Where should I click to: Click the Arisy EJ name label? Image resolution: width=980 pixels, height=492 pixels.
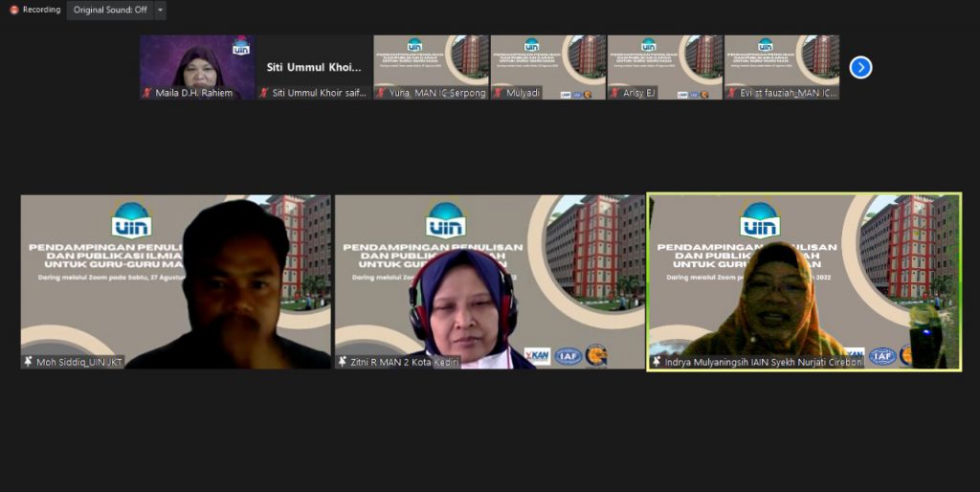point(639,93)
